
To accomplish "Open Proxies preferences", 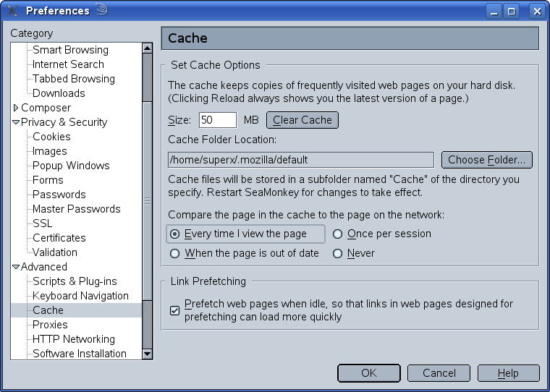I will click(x=50, y=325).
